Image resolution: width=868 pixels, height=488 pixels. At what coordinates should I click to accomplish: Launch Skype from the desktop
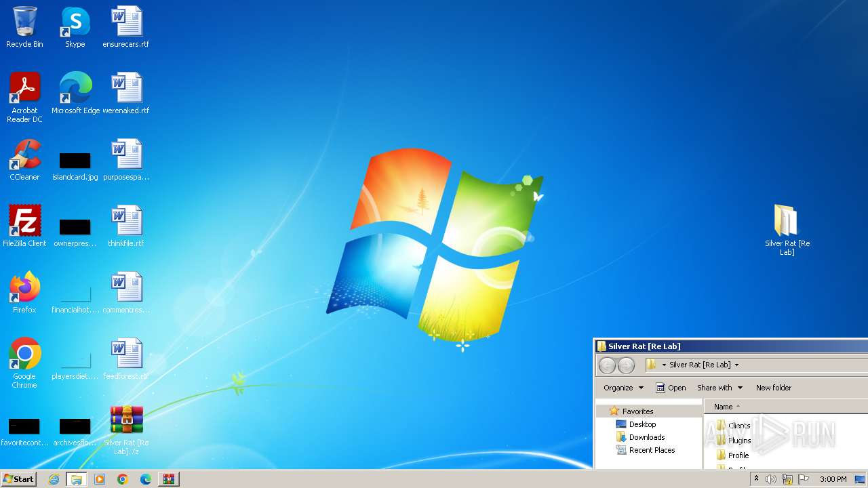coord(75,27)
